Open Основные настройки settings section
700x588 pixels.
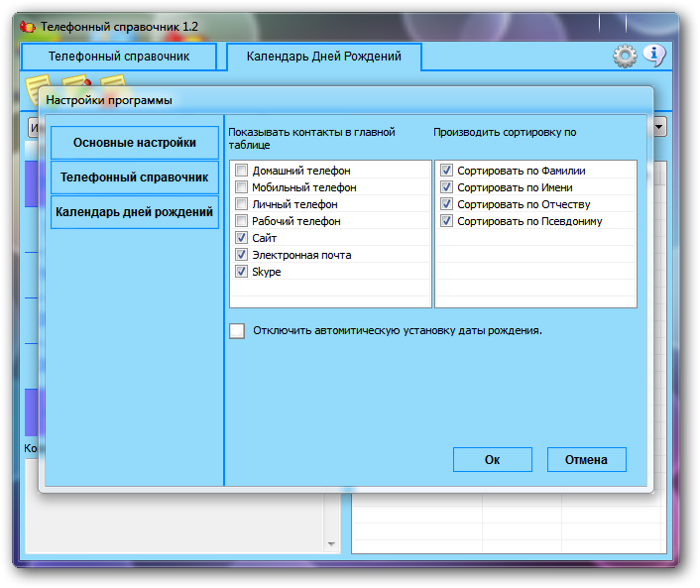(x=135, y=143)
